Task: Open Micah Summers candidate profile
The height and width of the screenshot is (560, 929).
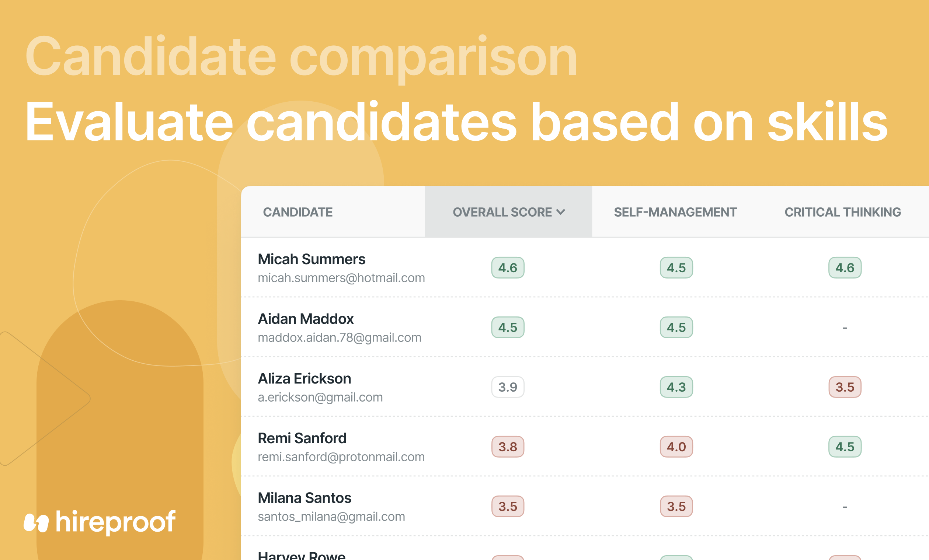Action: click(x=312, y=259)
